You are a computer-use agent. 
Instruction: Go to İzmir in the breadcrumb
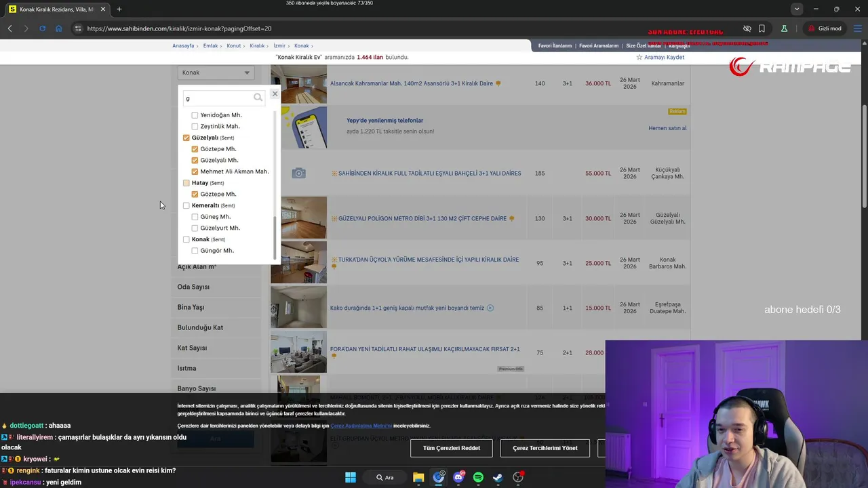coord(279,45)
